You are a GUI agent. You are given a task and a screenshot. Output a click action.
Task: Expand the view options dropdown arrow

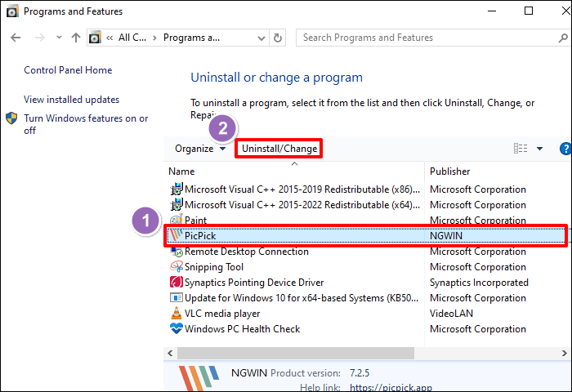539,149
